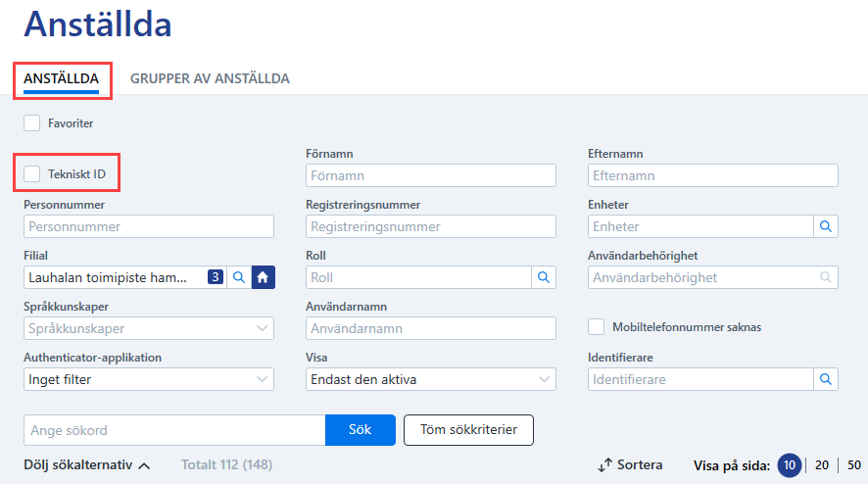
Task: Show 50 results per page
Action: (x=854, y=465)
